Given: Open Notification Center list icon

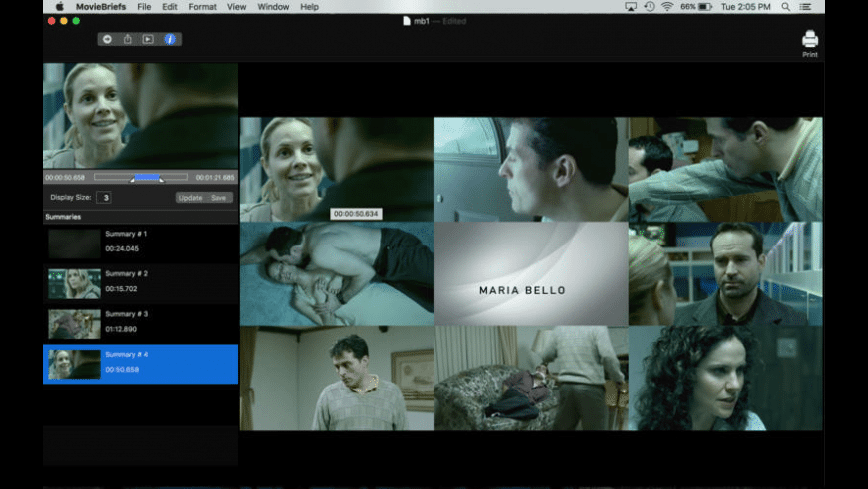Looking at the screenshot, I should (x=805, y=7).
